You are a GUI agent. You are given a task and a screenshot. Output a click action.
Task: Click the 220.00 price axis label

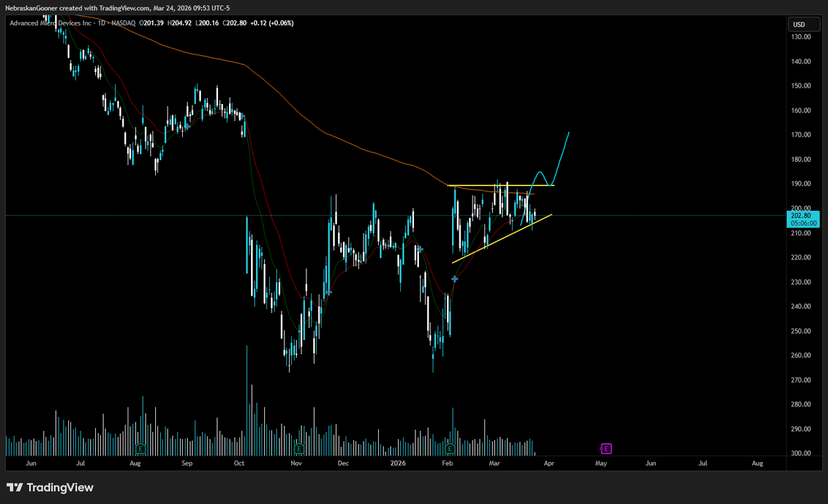[802, 258]
